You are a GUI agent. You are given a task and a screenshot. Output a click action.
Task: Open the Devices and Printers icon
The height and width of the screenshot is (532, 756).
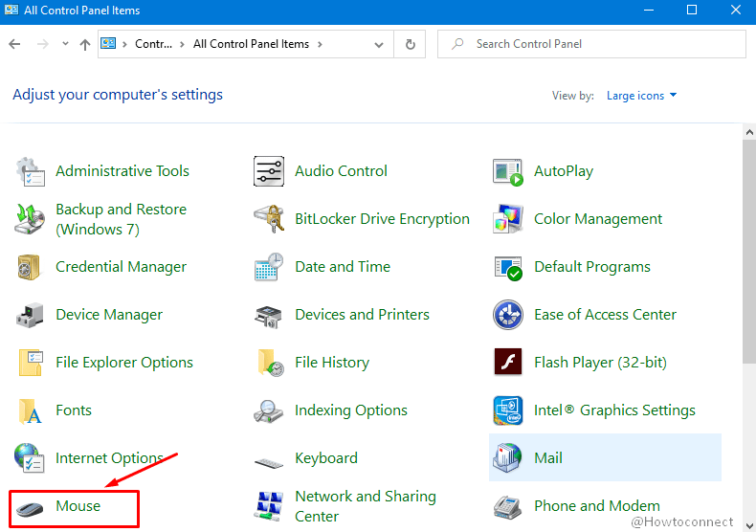coord(269,316)
